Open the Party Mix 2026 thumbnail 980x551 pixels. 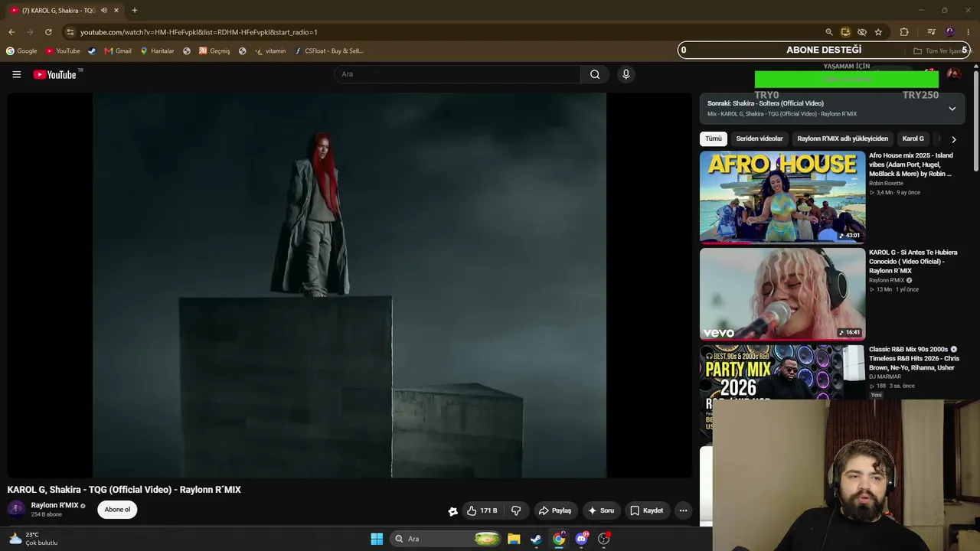pyautogui.click(x=782, y=372)
